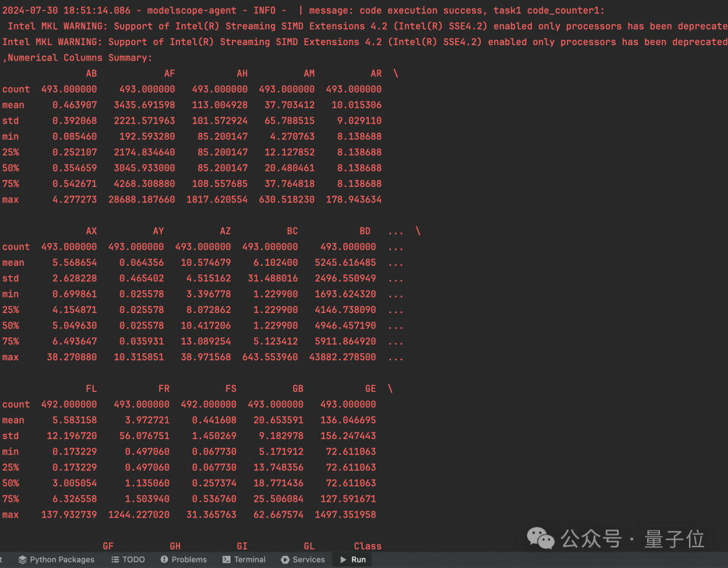Open the Services tab label

tap(309, 559)
